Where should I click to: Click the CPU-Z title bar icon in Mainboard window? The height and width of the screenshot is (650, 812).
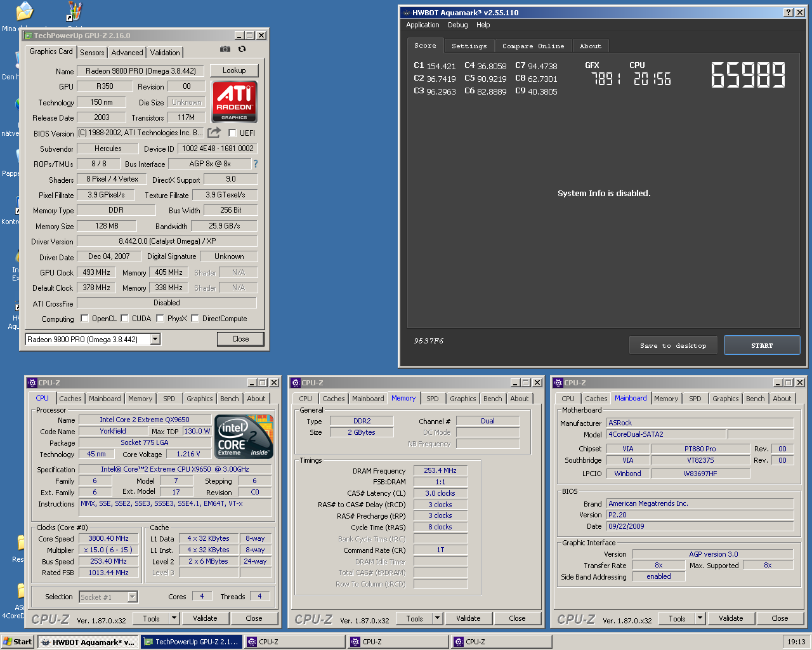click(x=558, y=383)
